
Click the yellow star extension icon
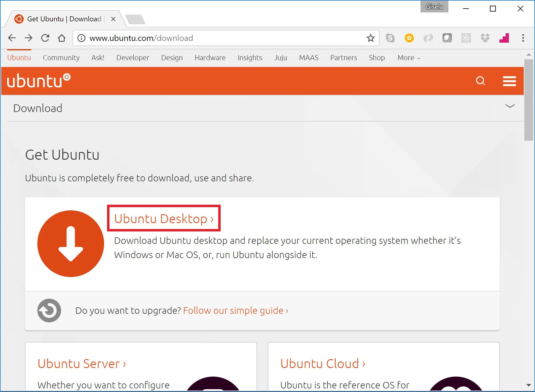pos(409,38)
